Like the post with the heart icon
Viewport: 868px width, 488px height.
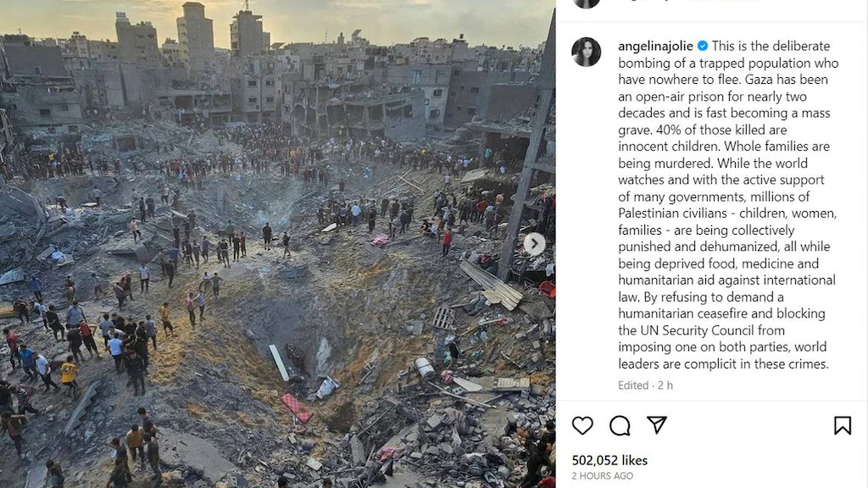pyautogui.click(x=582, y=425)
